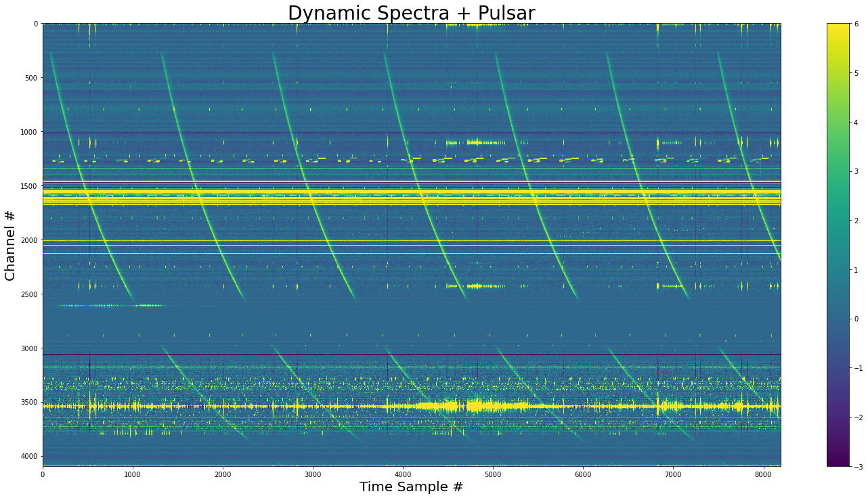Screen dimensions: 868x498
Task: Click y-axis tick label 3500
Action: click(29, 403)
